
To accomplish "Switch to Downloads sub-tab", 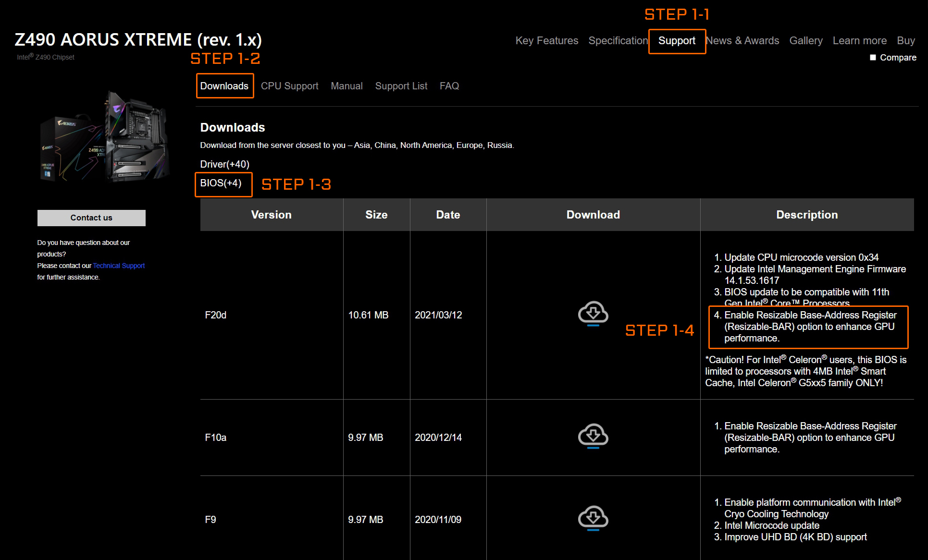I will 224,86.
